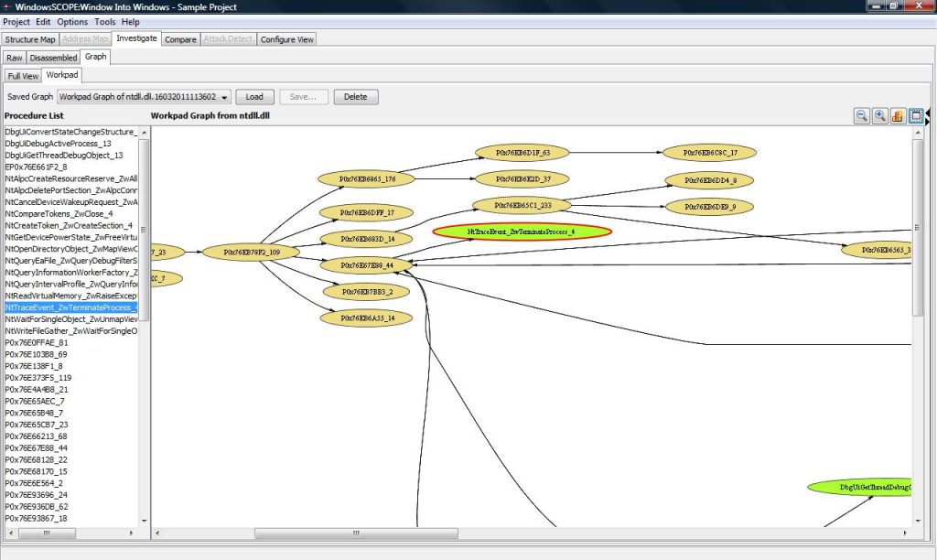Select P0x76E103B8_69 in procedure list

(x=36, y=354)
